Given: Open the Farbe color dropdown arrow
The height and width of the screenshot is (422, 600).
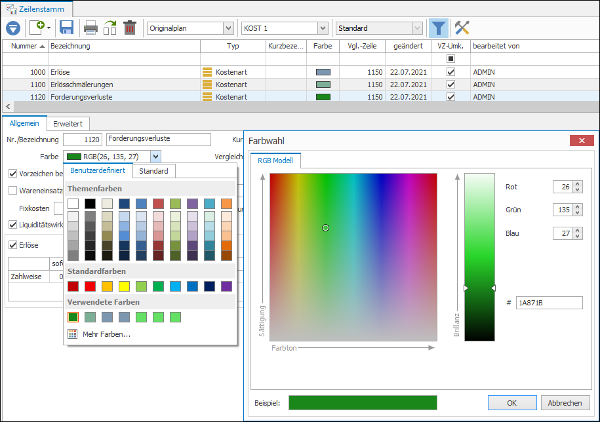Looking at the screenshot, I should tap(156, 156).
